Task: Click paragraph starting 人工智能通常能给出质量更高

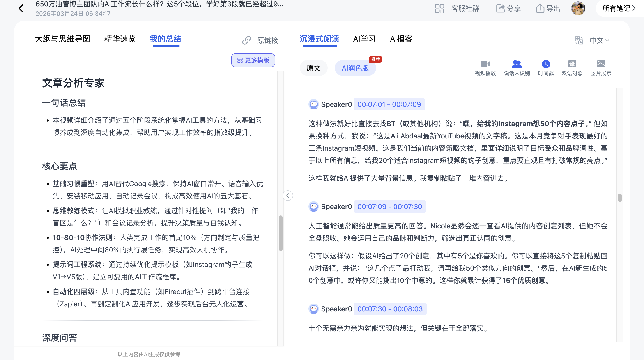Action: point(458,232)
